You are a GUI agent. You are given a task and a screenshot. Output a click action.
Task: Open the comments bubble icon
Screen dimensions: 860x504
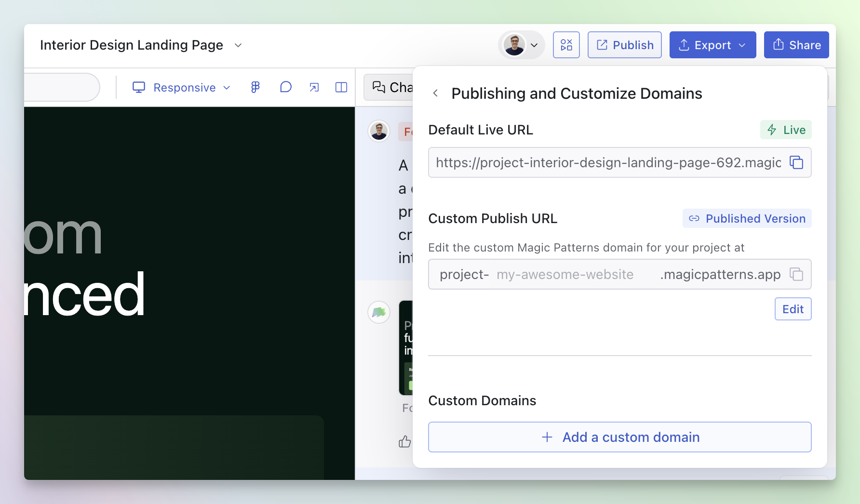(x=285, y=87)
